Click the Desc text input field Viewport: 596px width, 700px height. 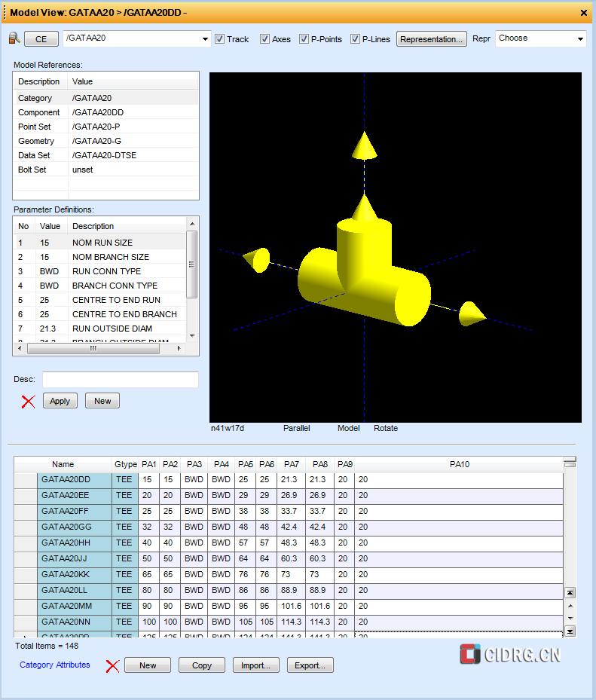point(120,380)
